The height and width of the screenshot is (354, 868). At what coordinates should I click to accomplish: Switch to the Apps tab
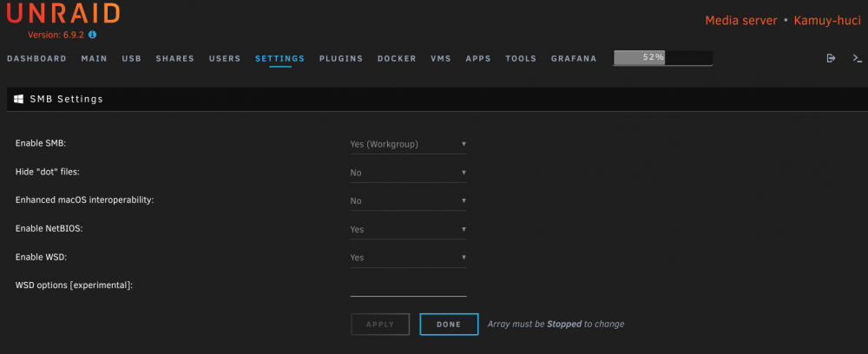(478, 59)
